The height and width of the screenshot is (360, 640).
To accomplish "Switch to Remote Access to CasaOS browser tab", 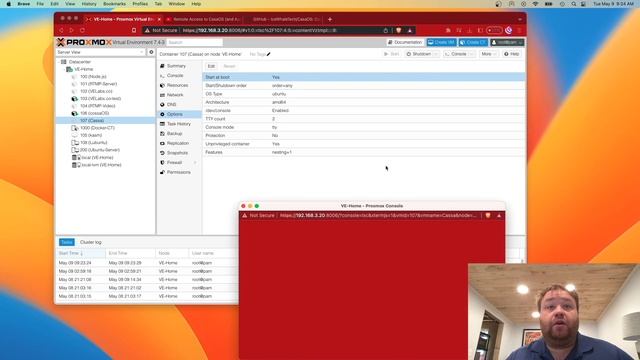I will coord(203,19).
